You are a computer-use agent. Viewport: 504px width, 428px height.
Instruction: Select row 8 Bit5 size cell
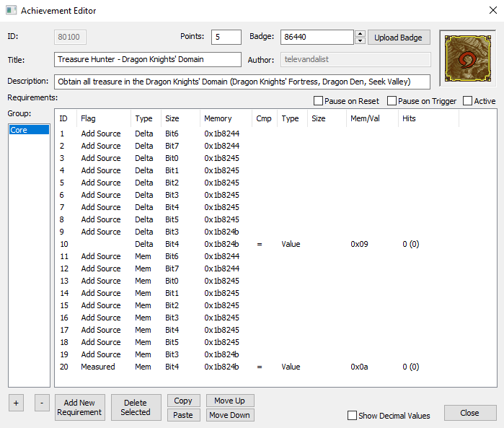[x=172, y=219]
